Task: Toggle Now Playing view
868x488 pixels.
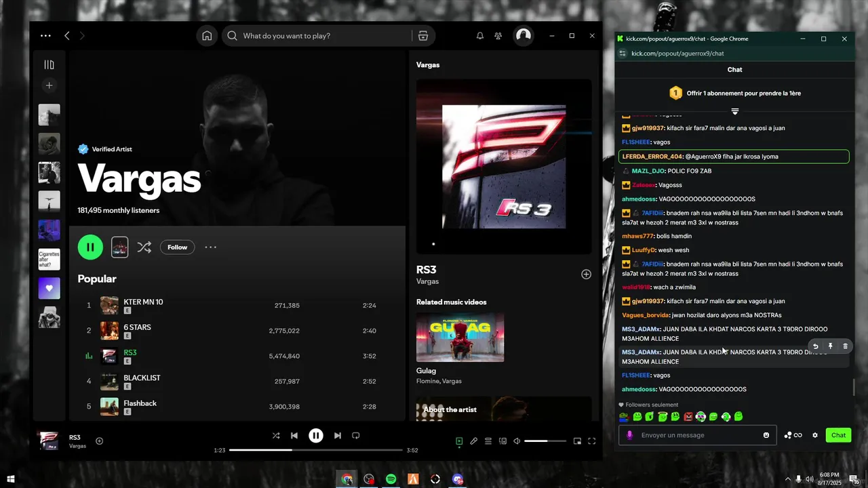Action: click(x=459, y=441)
